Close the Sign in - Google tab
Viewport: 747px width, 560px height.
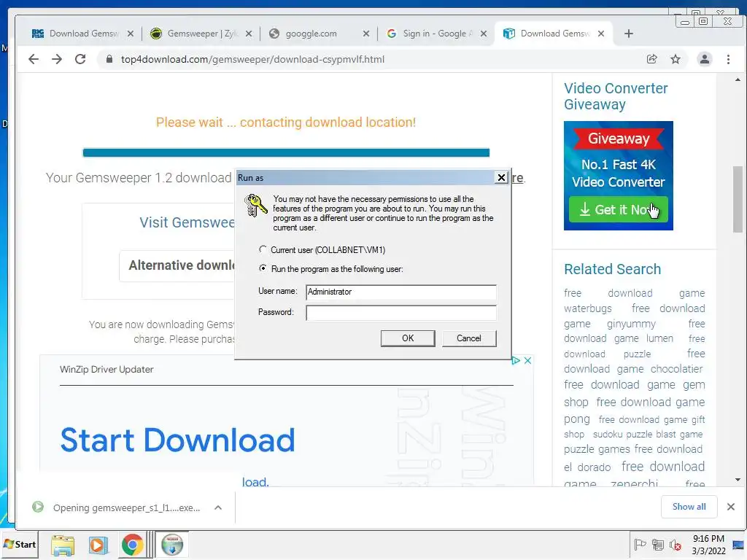point(484,34)
